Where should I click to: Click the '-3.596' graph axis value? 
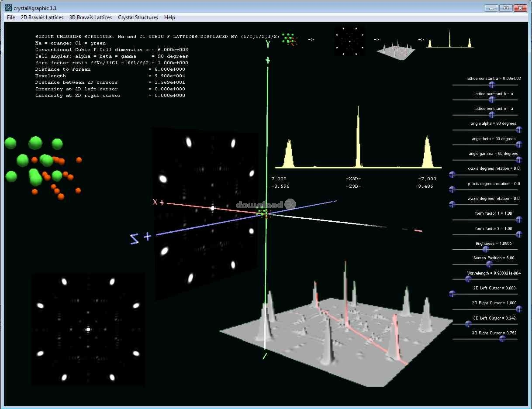click(280, 186)
